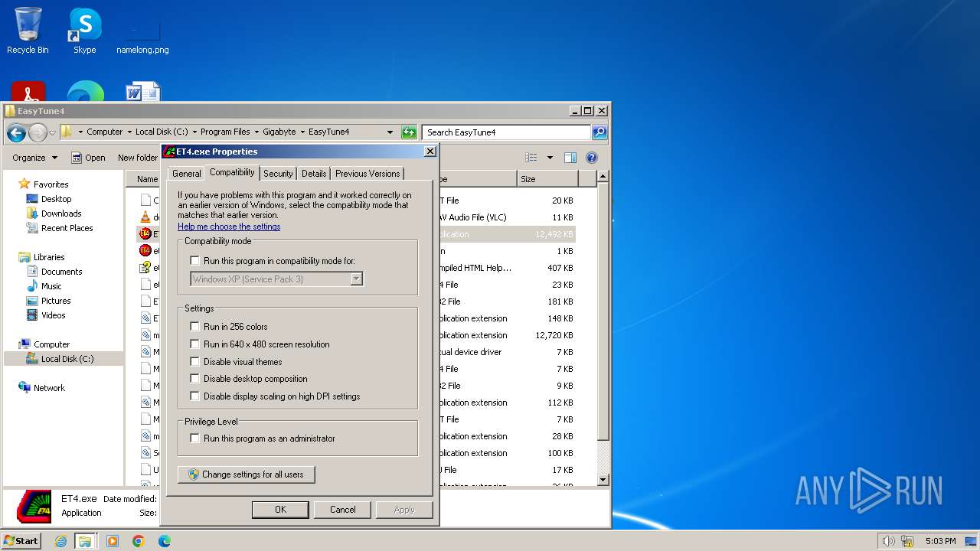This screenshot has width=980, height=551.
Task: Click the clock showing 5:03 PM
Action: (940, 541)
